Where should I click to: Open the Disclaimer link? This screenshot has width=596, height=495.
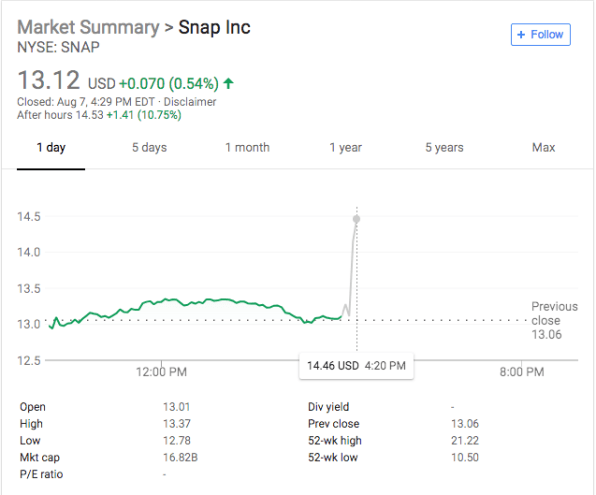190,102
